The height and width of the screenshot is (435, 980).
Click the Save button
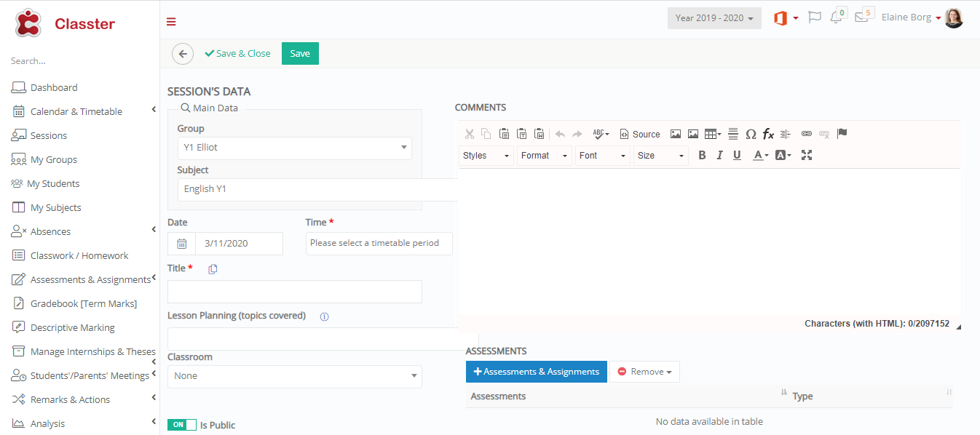[300, 53]
